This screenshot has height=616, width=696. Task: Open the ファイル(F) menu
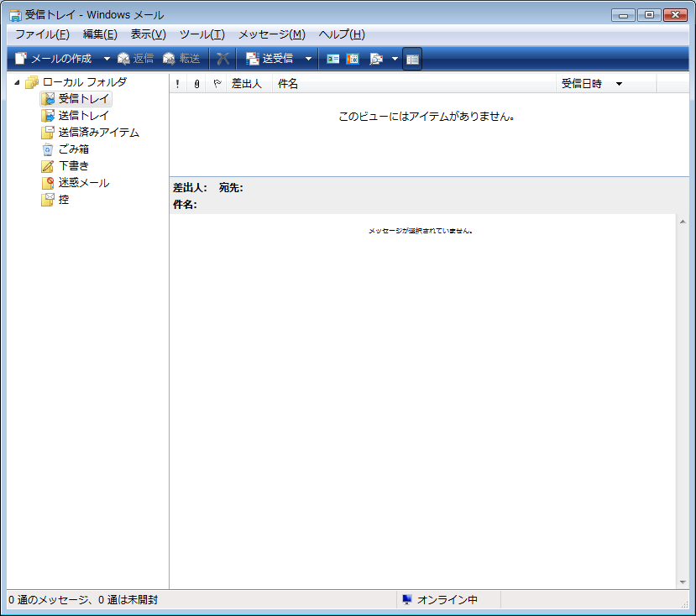click(x=42, y=34)
